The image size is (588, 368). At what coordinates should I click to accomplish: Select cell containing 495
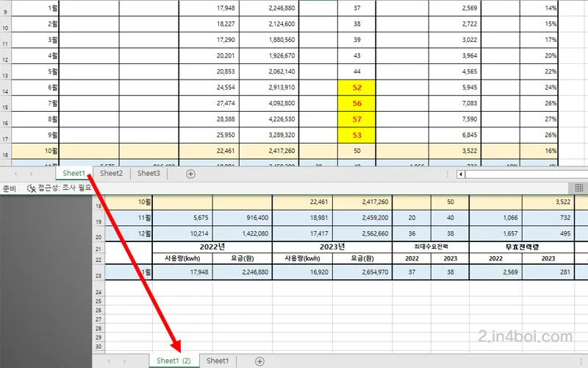coord(548,233)
